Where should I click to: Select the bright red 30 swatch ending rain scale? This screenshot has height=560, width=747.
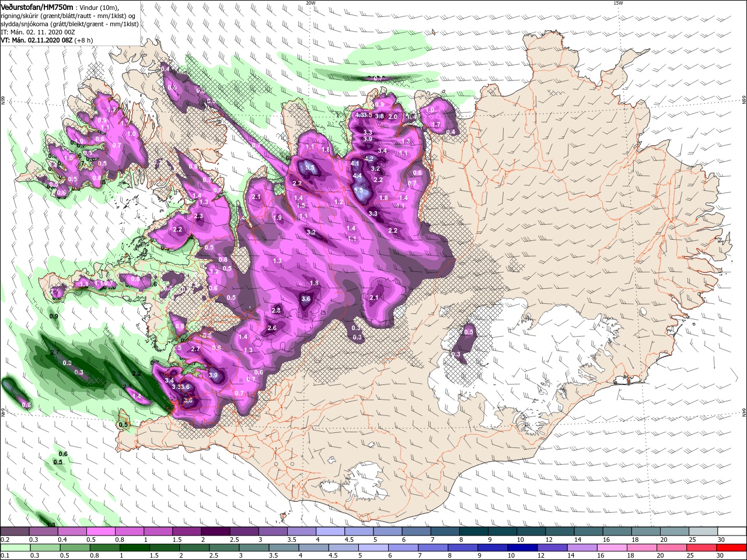click(x=731, y=548)
